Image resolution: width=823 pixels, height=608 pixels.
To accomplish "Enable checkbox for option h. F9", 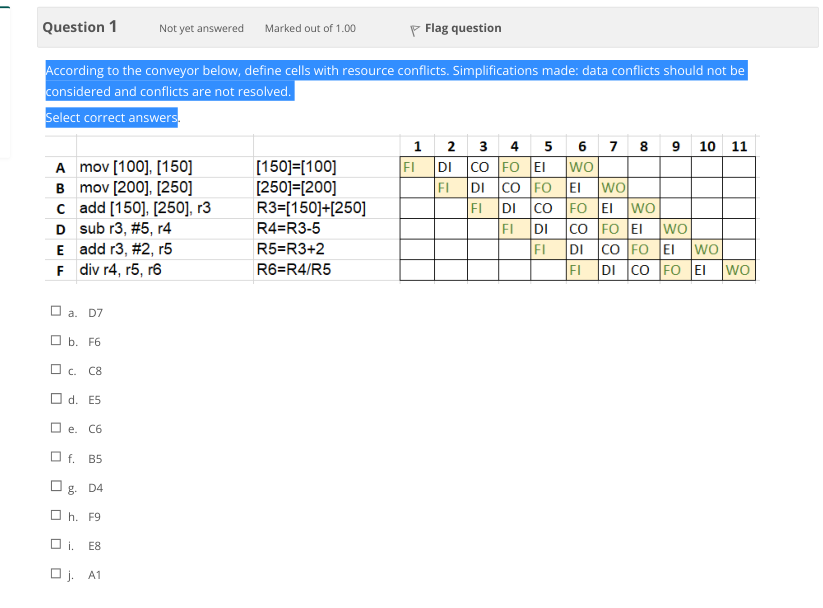I will click(56, 513).
